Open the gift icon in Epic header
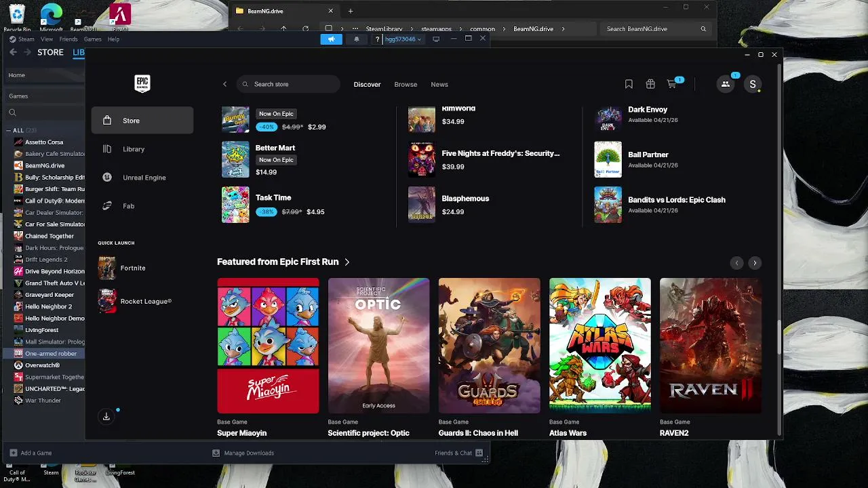Screen dimensions: 868x488 (x=650, y=84)
